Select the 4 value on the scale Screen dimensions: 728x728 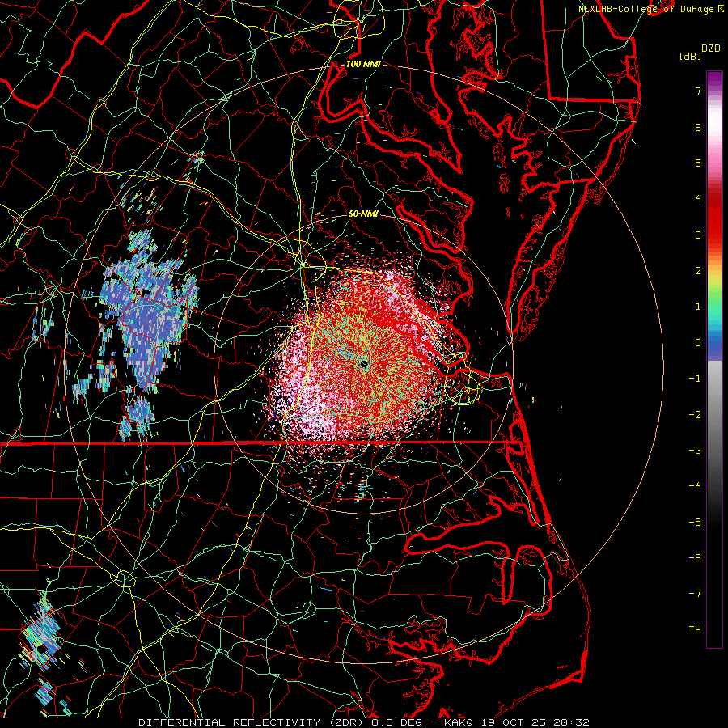click(698, 199)
